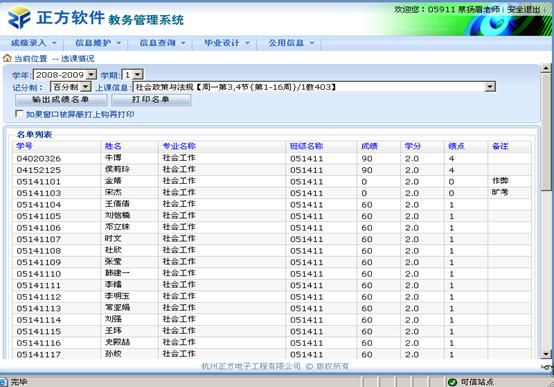The width and height of the screenshot is (554, 387).
Task: Expand the 上课信息 course dropdown
Action: (490, 87)
